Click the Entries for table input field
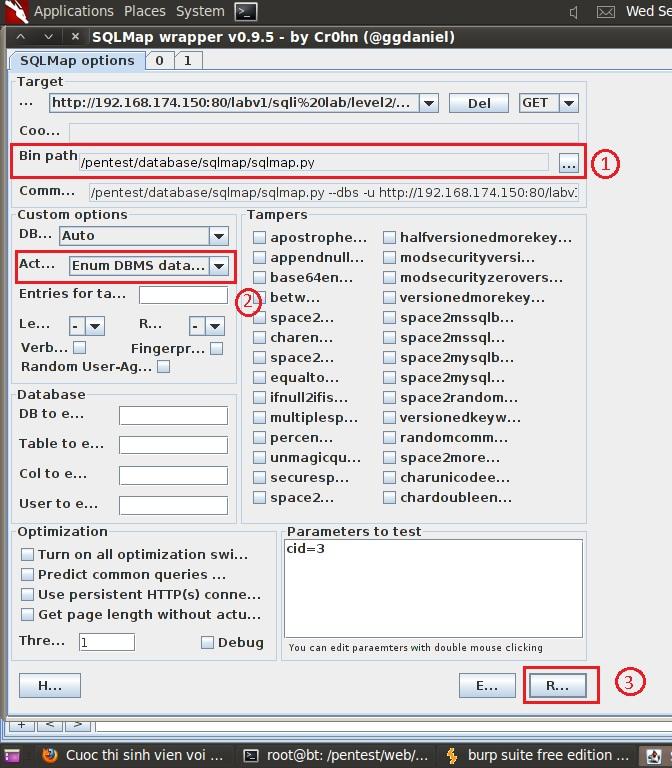This screenshot has width=672, height=768. click(x=183, y=295)
